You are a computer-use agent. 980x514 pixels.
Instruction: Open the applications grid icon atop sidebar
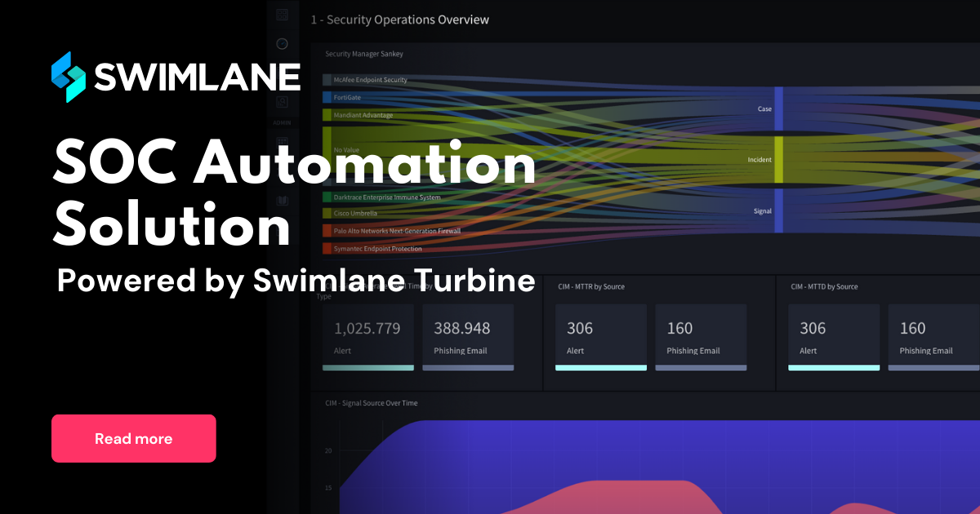pyautogui.click(x=283, y=14)
